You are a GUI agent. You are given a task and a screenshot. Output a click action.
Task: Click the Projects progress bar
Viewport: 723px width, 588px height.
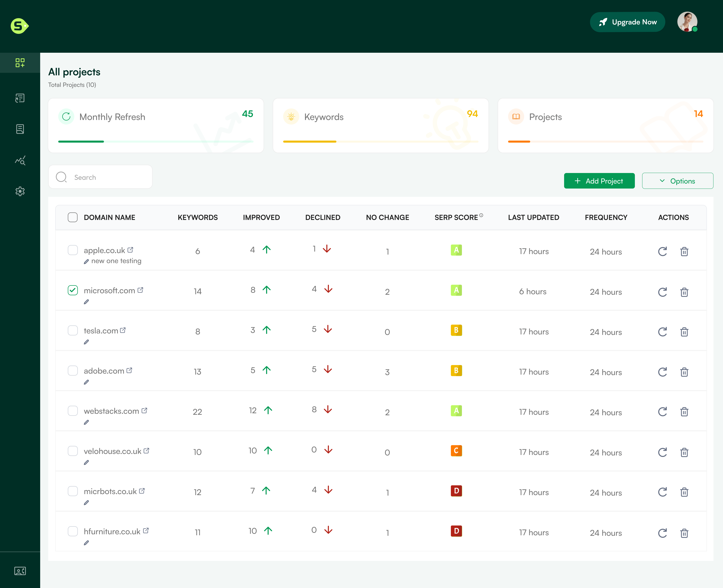(606, 142)
